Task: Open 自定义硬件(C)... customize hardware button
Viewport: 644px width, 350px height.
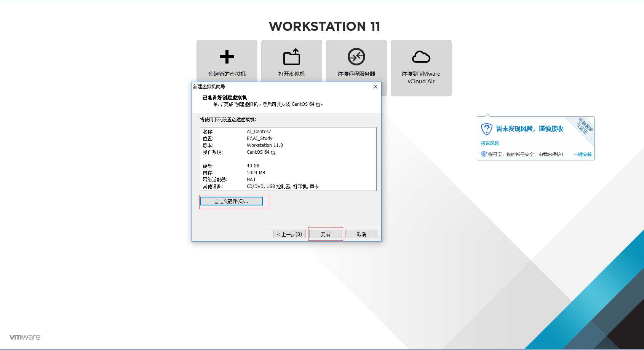Action: [x=232, y=201]
